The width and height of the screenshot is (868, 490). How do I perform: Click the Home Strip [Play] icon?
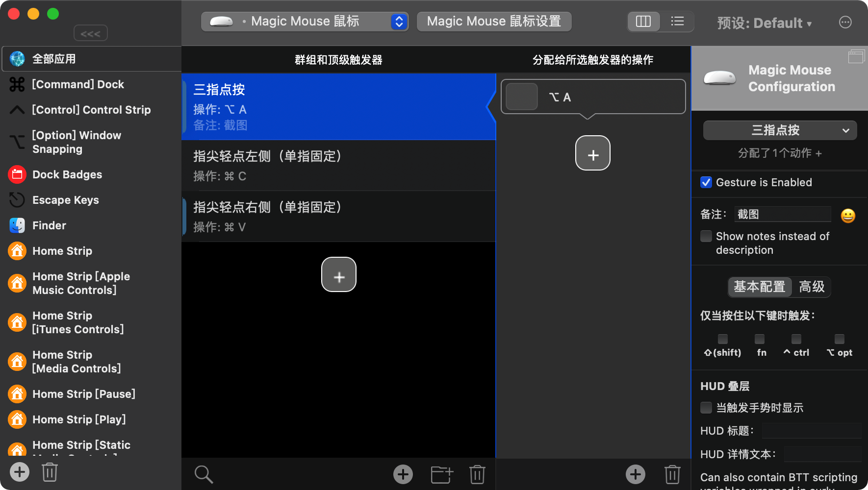pyautogui.click(x=17, y=419)
